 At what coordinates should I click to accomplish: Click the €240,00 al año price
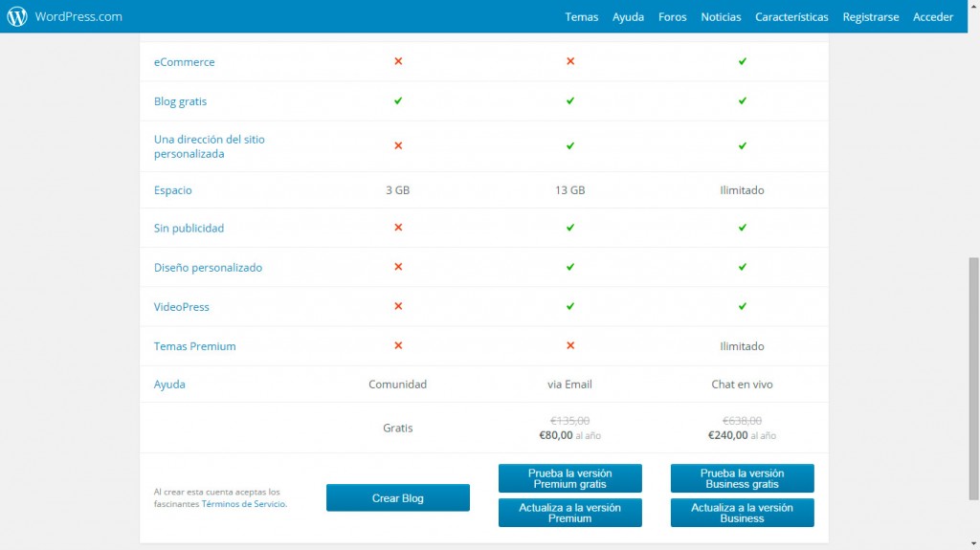tap(742, 435)
